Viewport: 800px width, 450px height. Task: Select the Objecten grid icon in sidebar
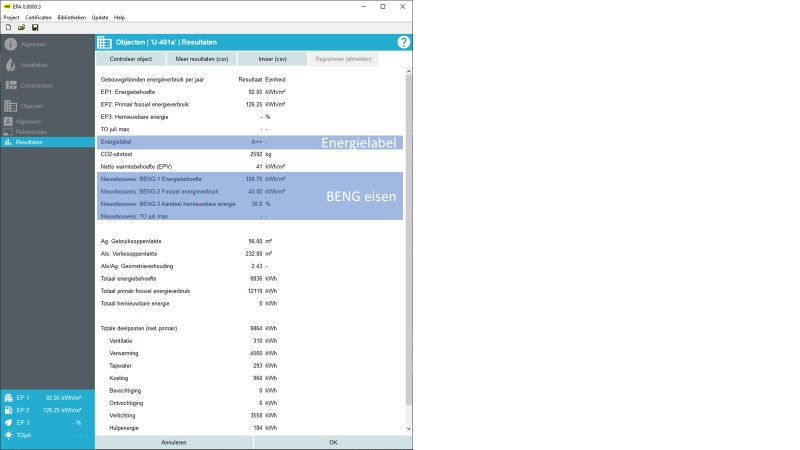11,106
